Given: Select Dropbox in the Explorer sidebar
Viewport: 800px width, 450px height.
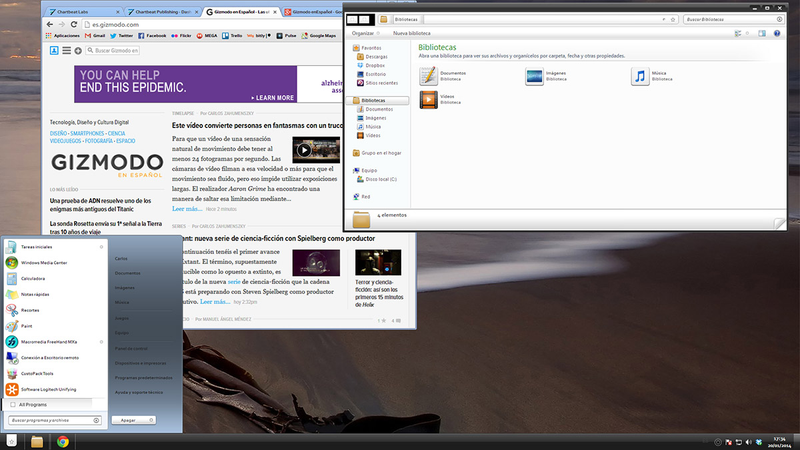Looking at the screenshot, I should point(371,65).
